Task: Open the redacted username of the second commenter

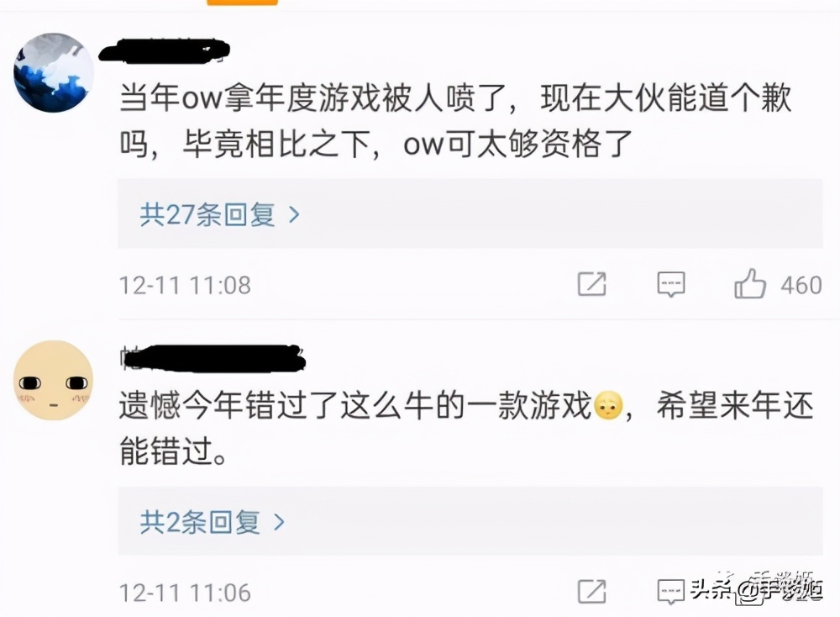Action: (213, 358)
